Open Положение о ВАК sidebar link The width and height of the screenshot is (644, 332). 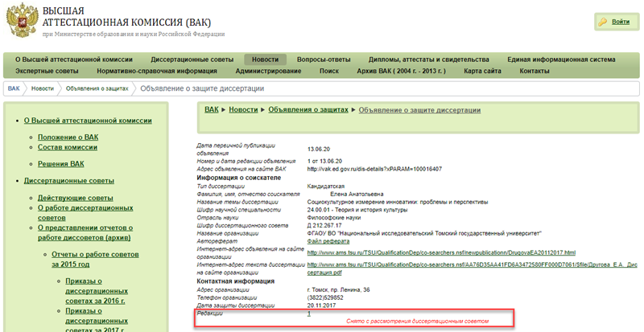(x=68, y=137)
